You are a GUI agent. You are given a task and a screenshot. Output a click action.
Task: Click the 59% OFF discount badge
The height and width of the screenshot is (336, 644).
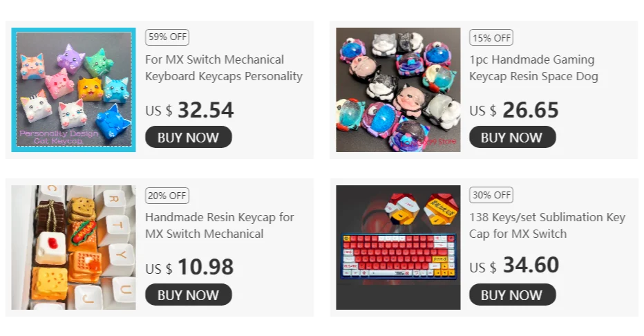click(x=167, y=37)
